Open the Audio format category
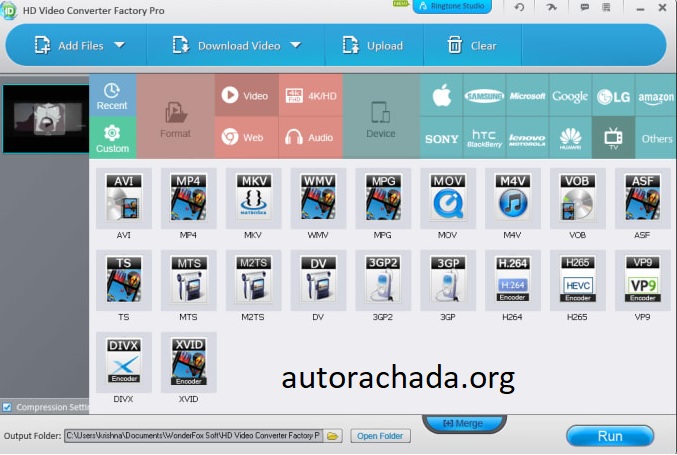This screenshot has height=455, width=677. [x=310, y=138]
